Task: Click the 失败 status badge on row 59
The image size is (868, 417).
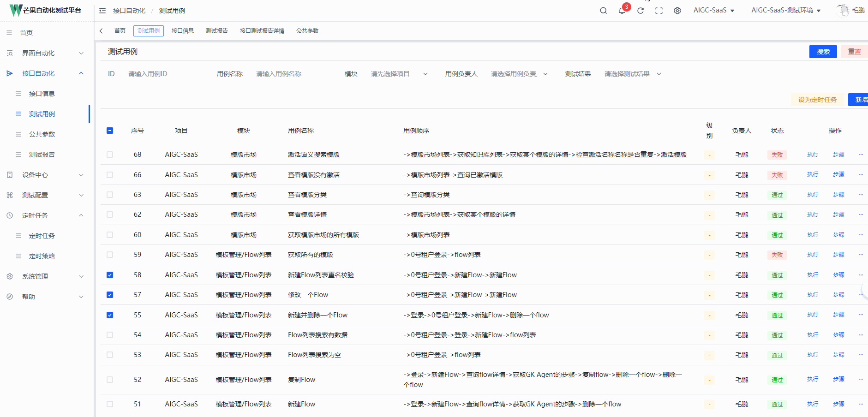Action: 777,254
